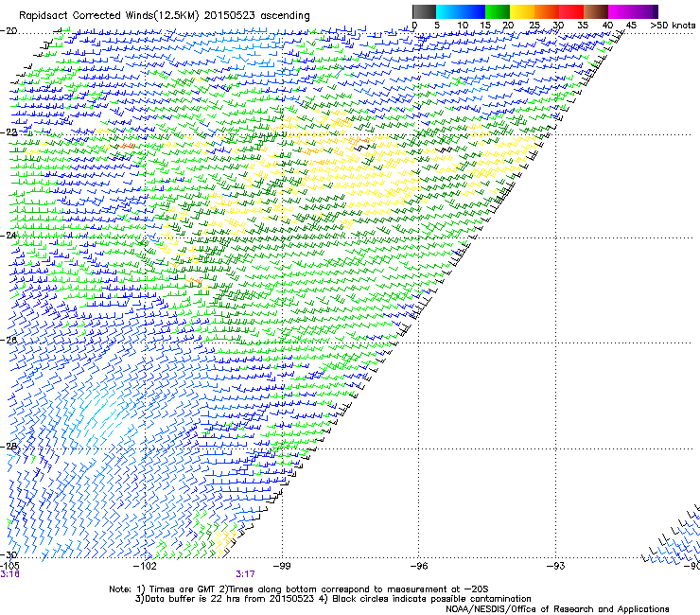Click the -22 latitude axis label

(x=9, y=132)
